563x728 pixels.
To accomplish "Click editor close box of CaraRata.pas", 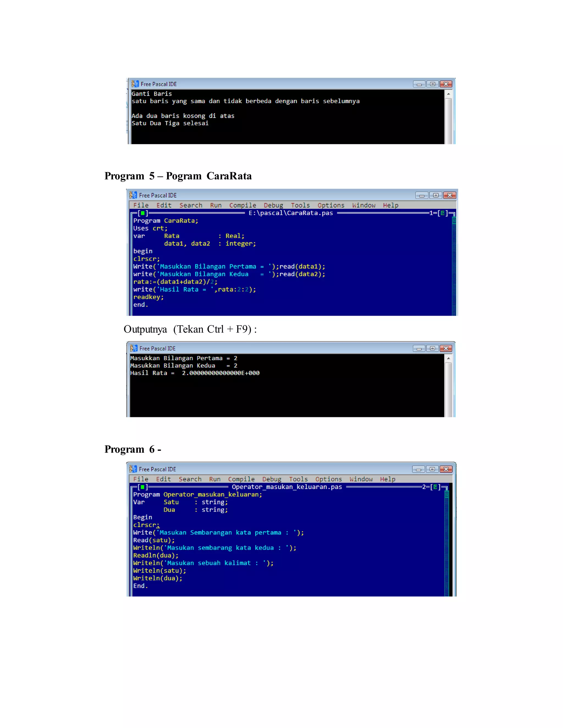I will coord(143,213).
